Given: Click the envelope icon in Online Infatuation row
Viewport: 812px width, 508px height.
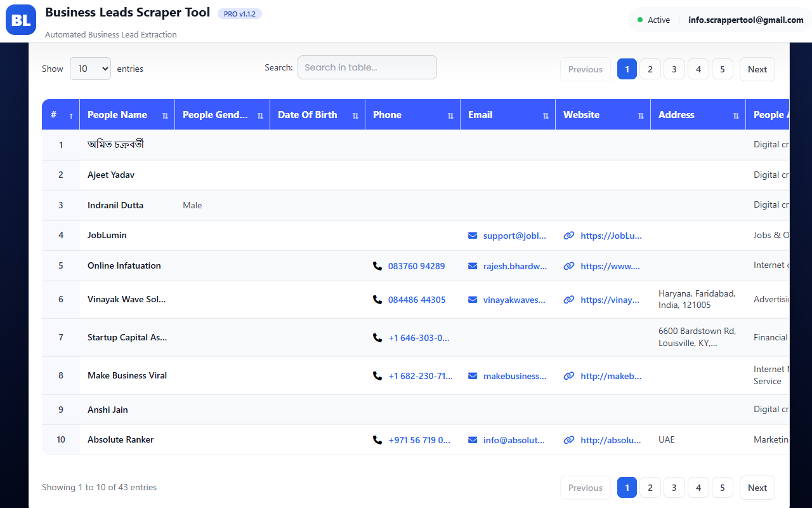Looking at the screenshot, I should click(x=473, y=266).
